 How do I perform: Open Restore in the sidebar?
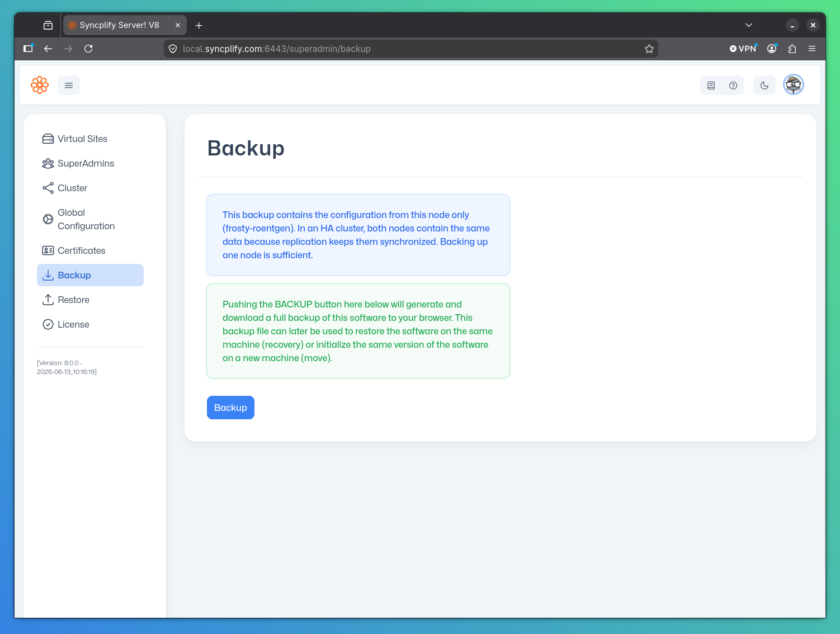[90, 300]
